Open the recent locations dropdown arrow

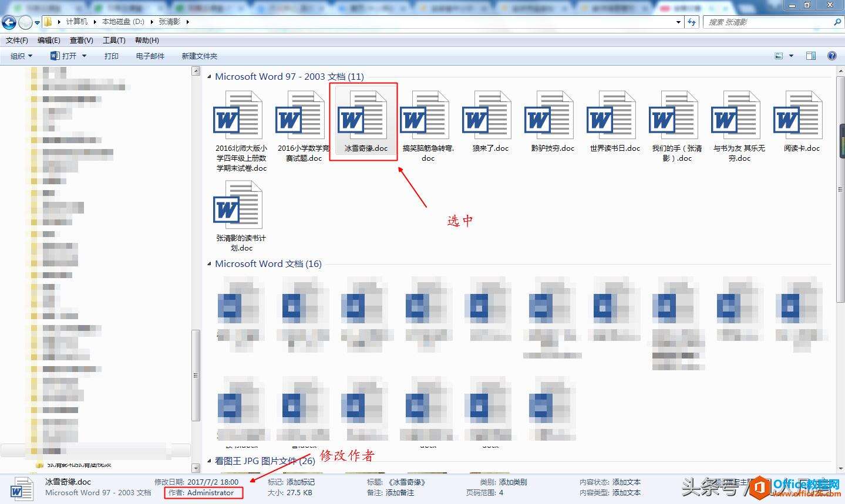tap(37, 22)
